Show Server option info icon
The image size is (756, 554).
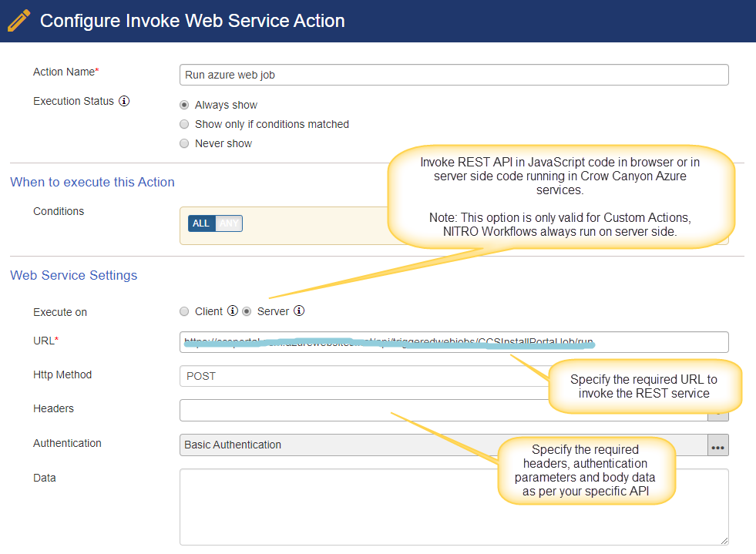coord(299,311)
